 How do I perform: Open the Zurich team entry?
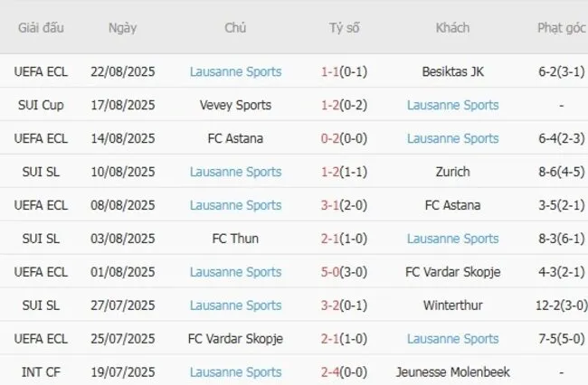(452, 172)
